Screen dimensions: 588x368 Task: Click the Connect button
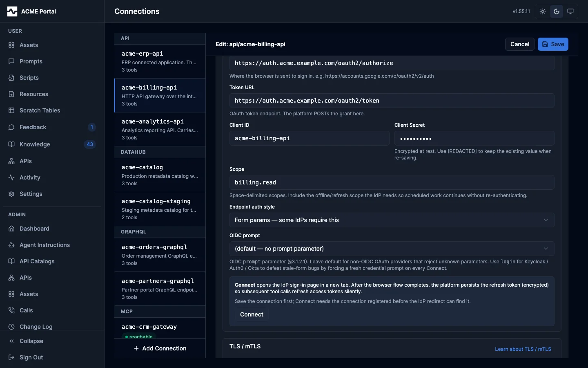pos(252,314)
